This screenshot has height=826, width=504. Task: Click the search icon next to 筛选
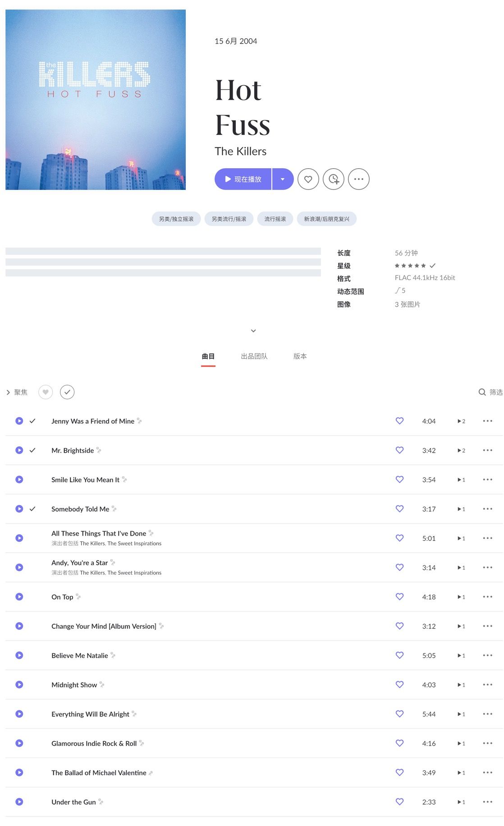tap(482, 392)
